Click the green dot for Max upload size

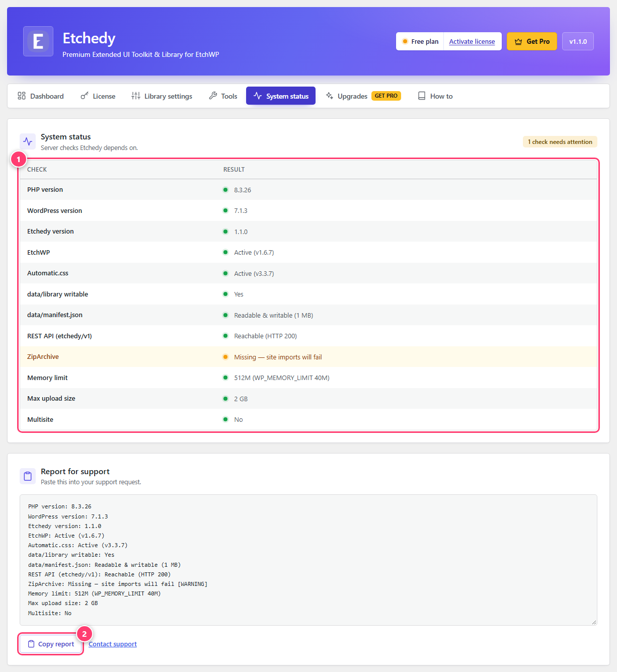tap(225, 399)
